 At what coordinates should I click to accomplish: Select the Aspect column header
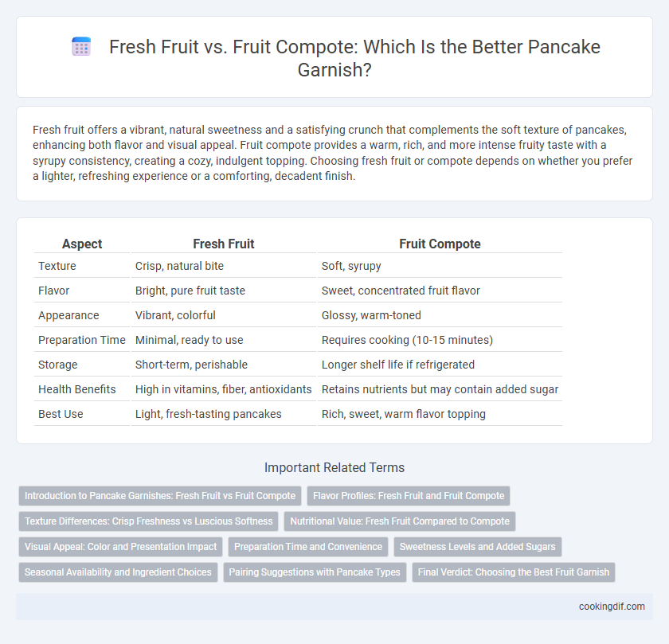(82, 244)
